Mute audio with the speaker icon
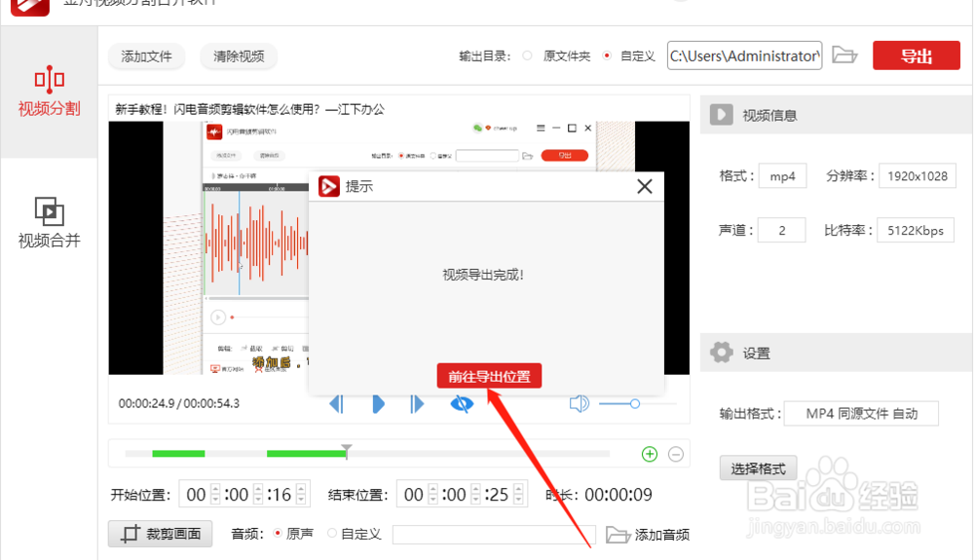 579,404
